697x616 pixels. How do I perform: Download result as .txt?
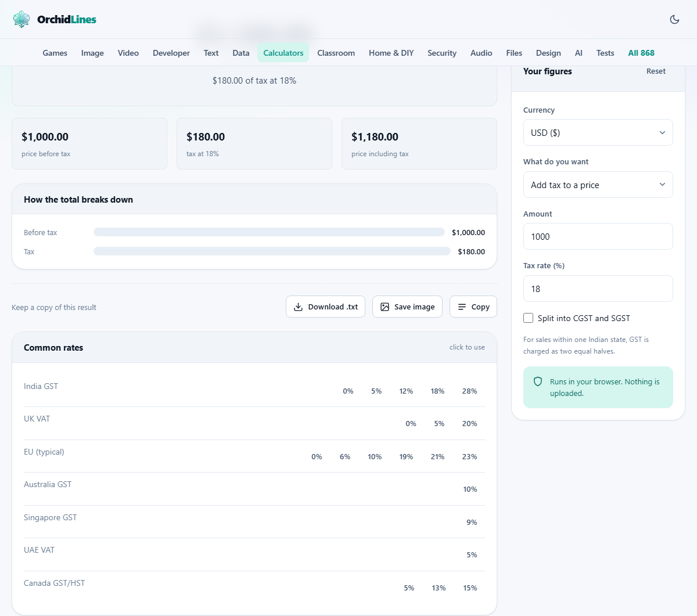[x=325, y=307]
